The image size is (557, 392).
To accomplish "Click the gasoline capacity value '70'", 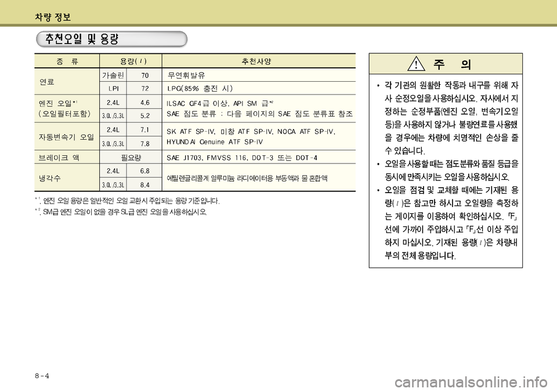I will [145, 75].
